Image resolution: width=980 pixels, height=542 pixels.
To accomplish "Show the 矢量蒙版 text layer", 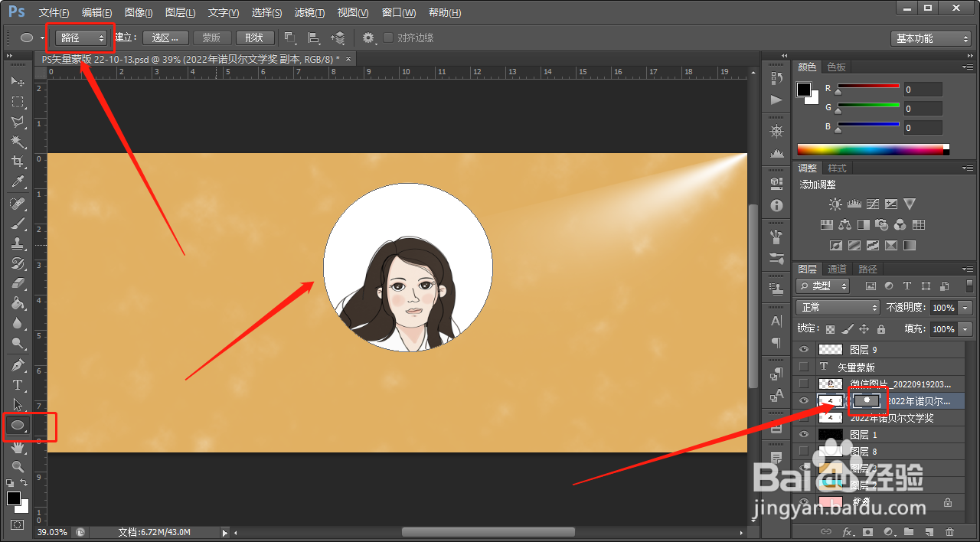I will coord(804,367).
